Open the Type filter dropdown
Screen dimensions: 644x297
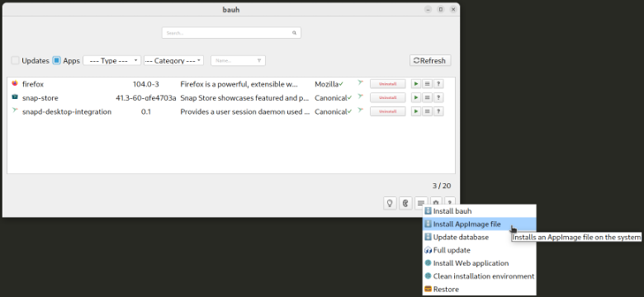point(111,60)
